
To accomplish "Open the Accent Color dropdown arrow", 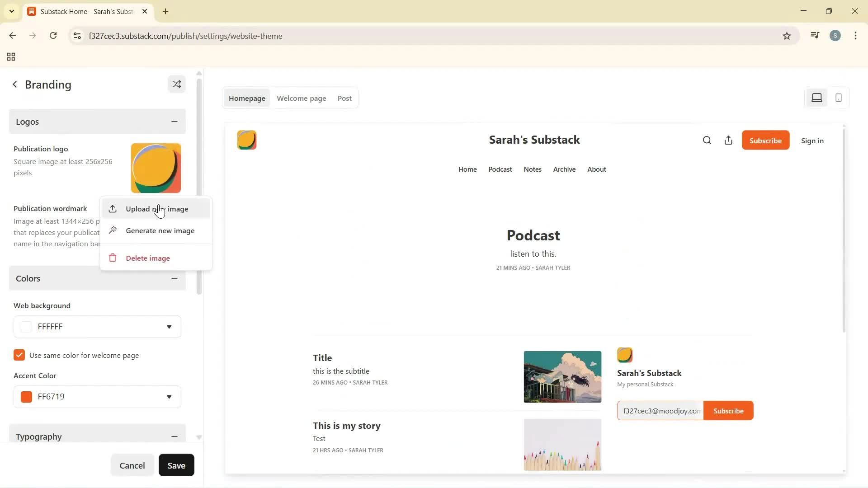I will click(169, 397).
